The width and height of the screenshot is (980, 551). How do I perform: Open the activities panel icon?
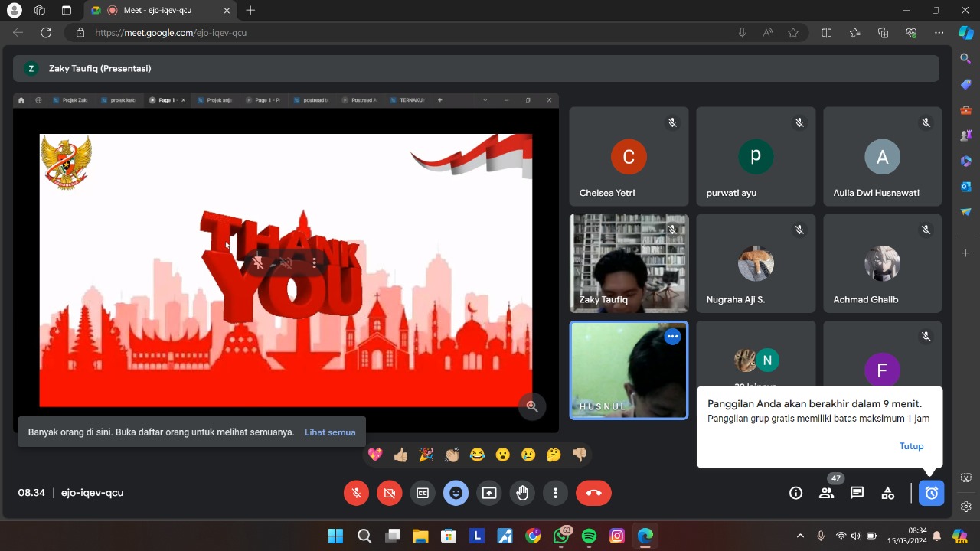click(887, 494)
